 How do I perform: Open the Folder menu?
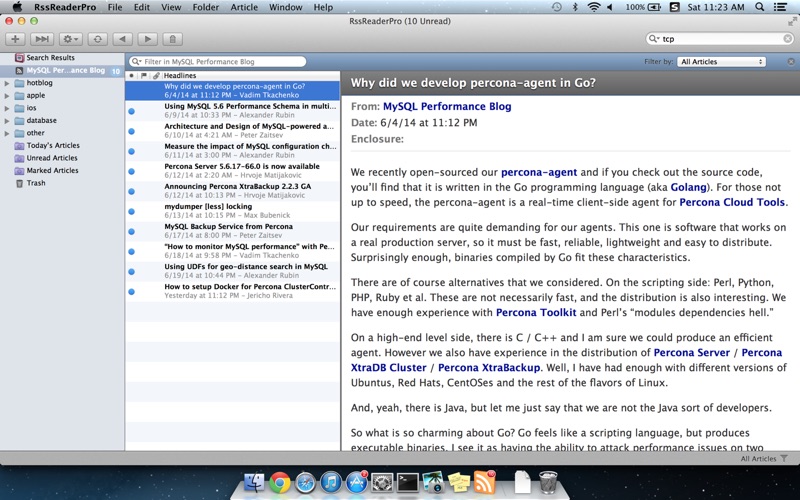click(206, 7)
